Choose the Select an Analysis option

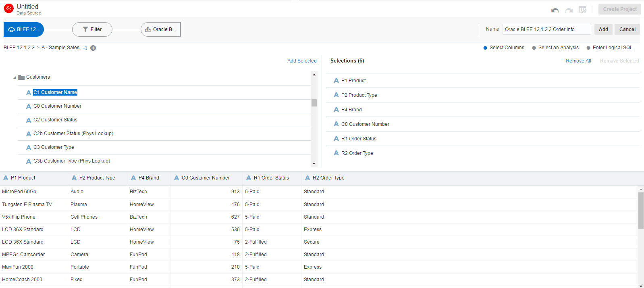(555, 48)
